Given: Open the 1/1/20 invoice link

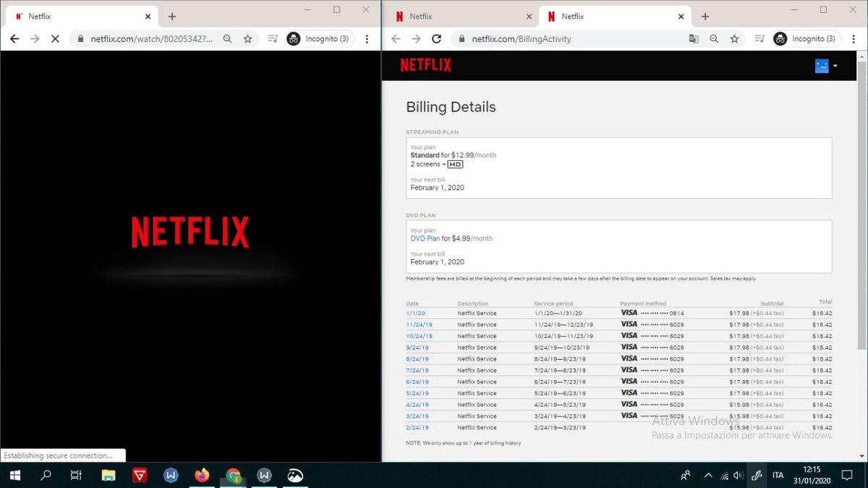Looking at the screenshot, I should (x=415, y=314).
